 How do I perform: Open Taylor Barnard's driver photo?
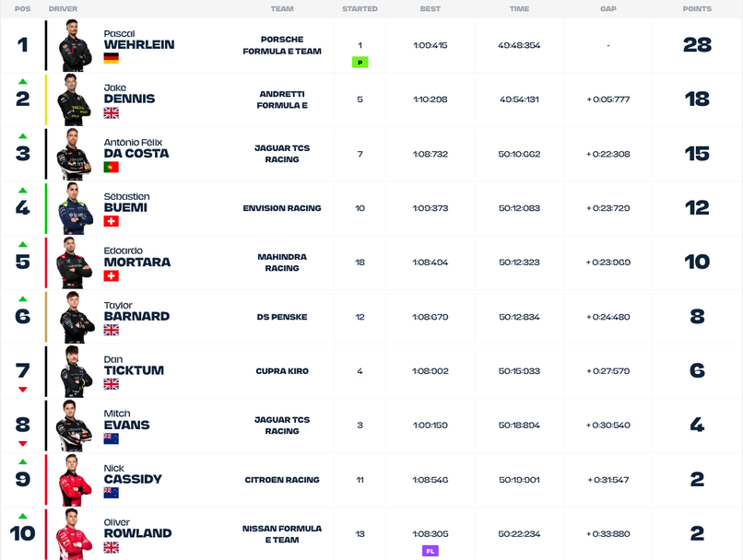point(77,317)
